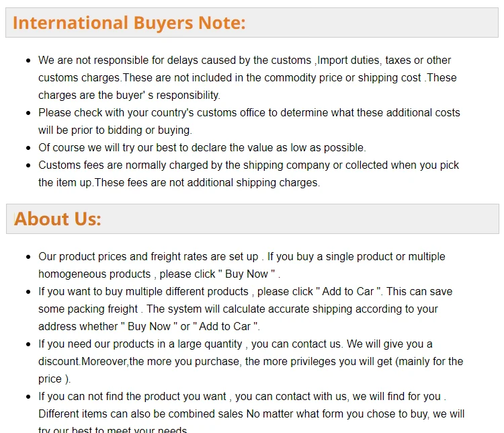The width and height of the screenshot is (504, 433).
Task: Click the bullet before 'If you can not find'
Action: click(28, 397)
